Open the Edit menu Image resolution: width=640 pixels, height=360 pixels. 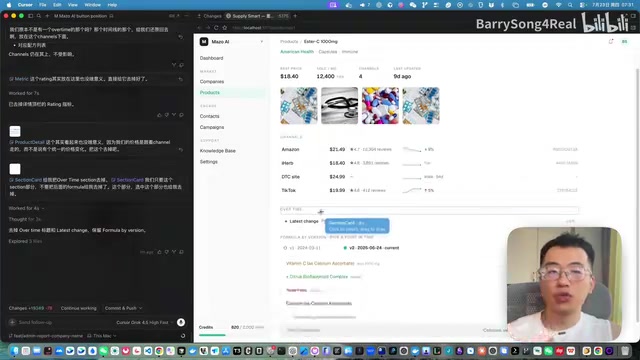[57, 5]
